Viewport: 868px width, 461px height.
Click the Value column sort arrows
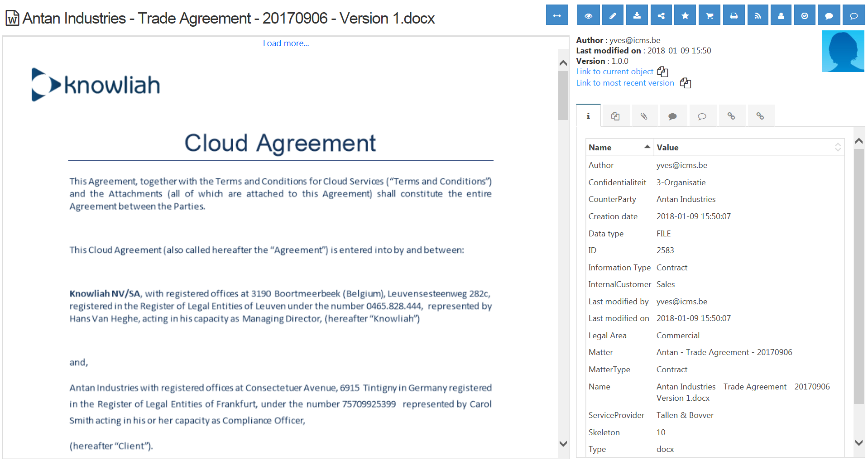(x=838, y=148)
